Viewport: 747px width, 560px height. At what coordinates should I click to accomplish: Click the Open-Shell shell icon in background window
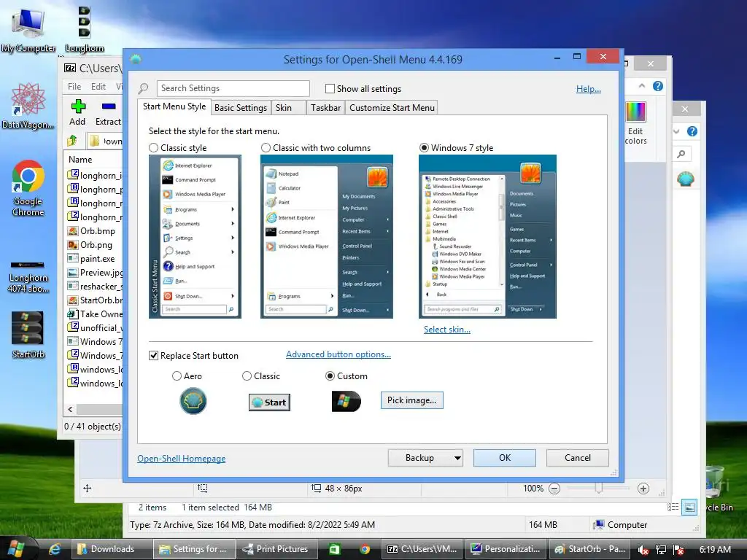tap(685, 179)
